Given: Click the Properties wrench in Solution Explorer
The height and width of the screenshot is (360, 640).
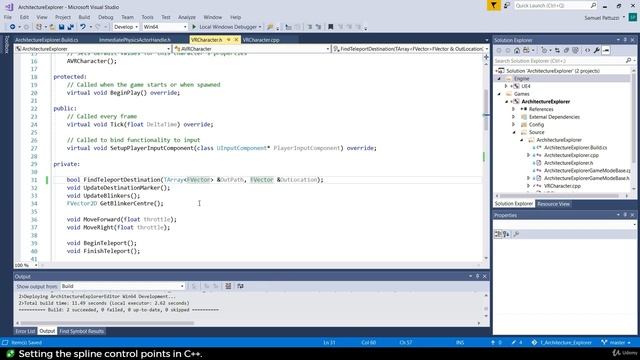Looking at the screenshot, I should (597, 51).
